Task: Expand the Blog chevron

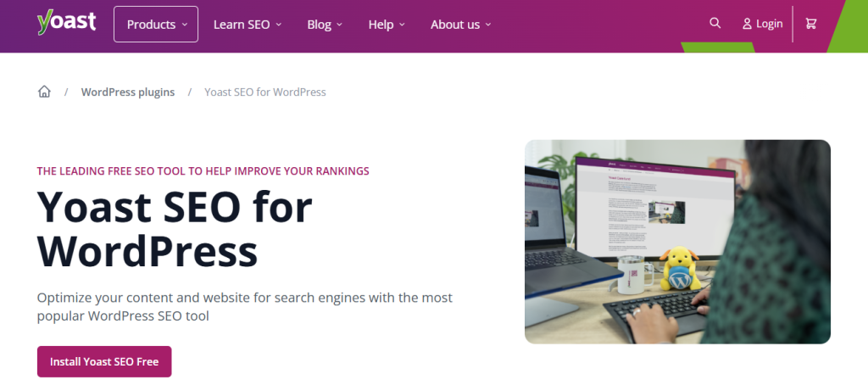Action: tap(339, 25)
